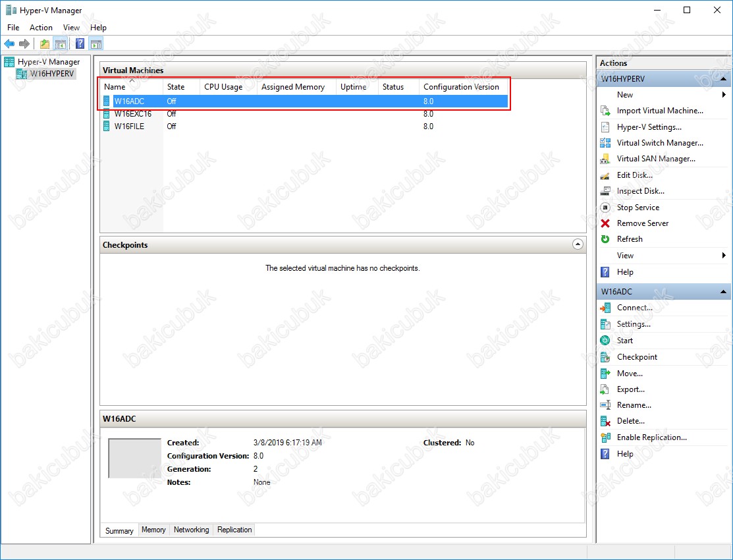Click the Up one level folder icon
This screenshot has width=733, height=560.
44,44
